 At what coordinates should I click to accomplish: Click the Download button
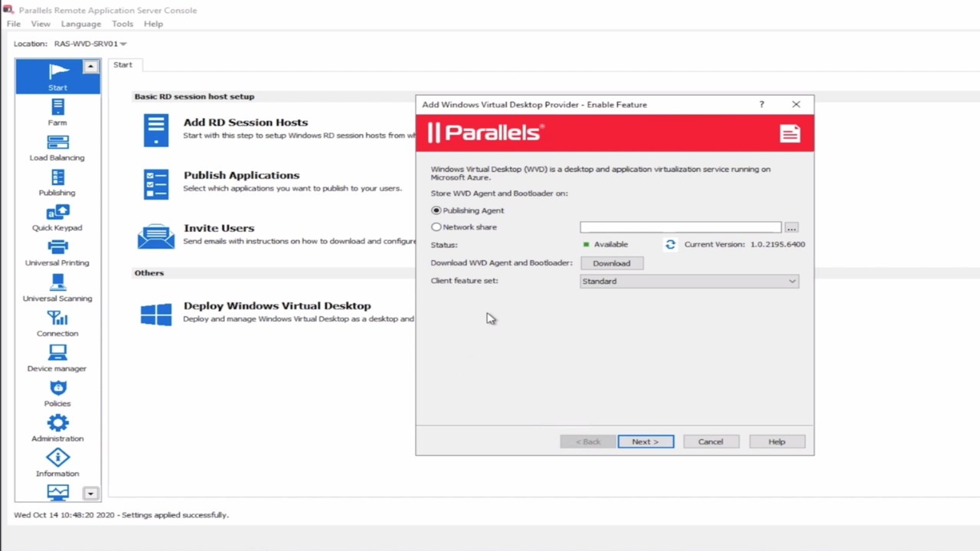point(612,263)
